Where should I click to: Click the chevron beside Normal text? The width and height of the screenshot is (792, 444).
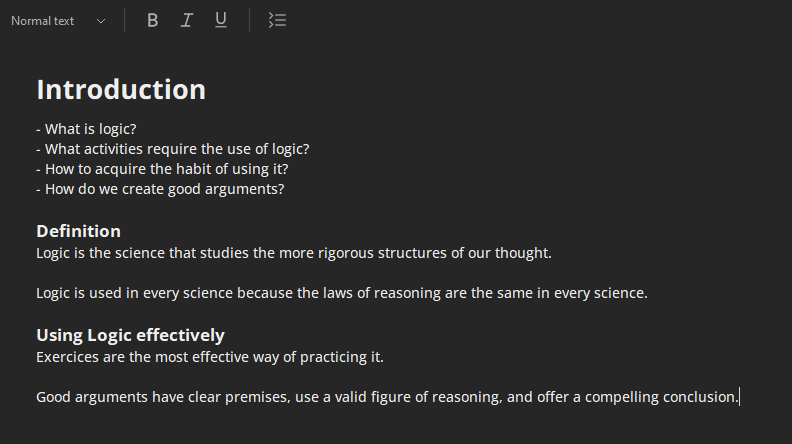(101, 21)
